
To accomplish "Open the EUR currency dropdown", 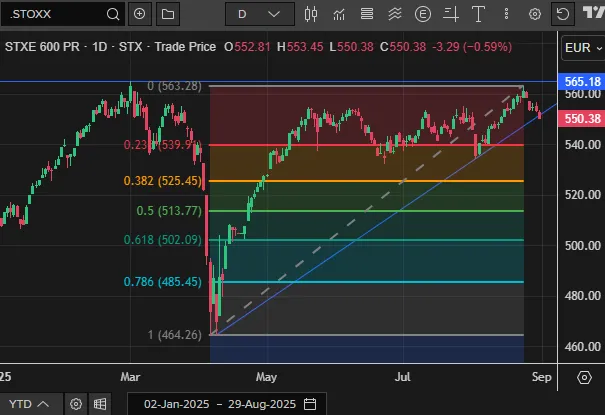I will (x=583, y=48).
